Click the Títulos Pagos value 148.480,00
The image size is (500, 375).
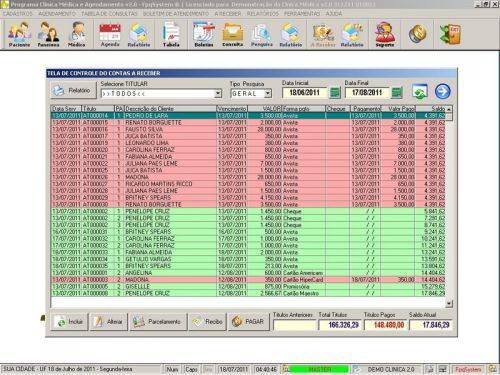(x=385, y=325)
